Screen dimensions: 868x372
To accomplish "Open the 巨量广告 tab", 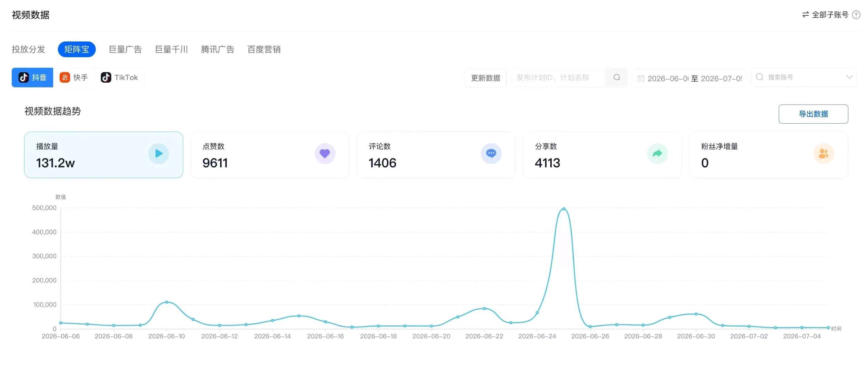I will click(x=125, y=49).
